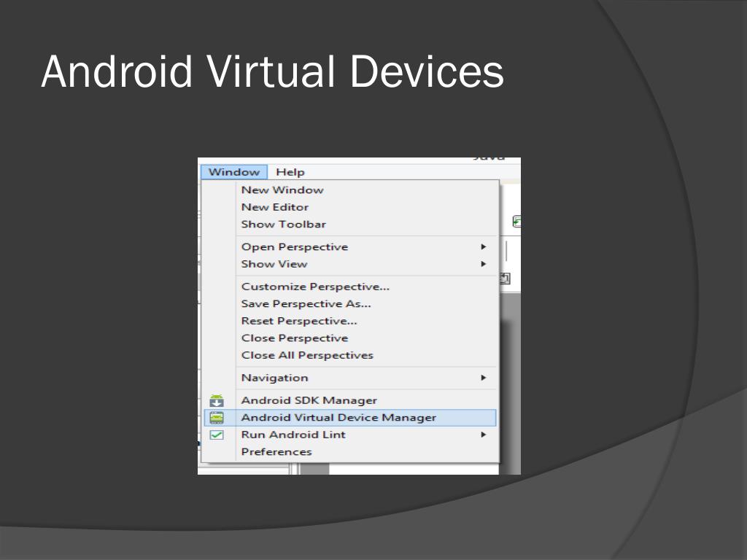Select New Window menu entry
The image size is (747, 560).
tap(351, 190)
